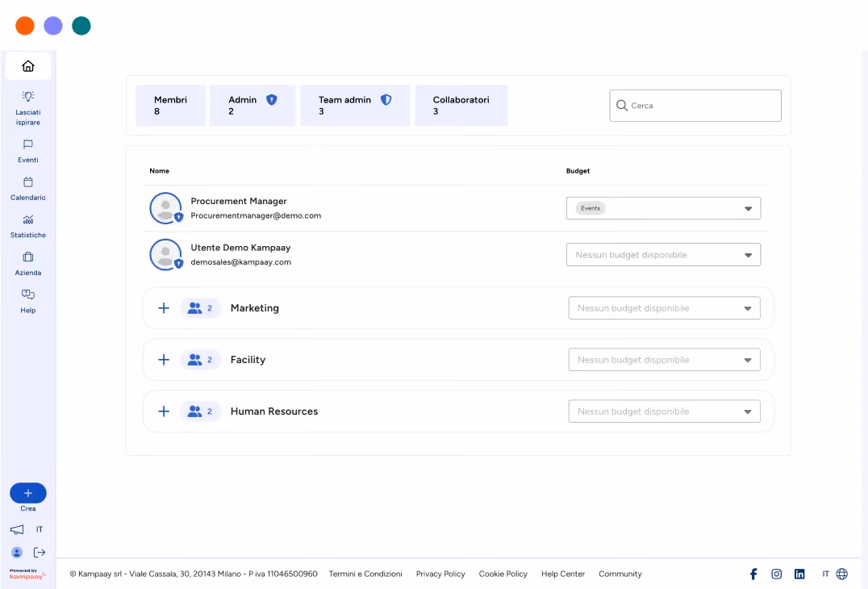Screen dimensions: 868x589
Task: Click the teal window dot
Action: click(x=81, y=26)
